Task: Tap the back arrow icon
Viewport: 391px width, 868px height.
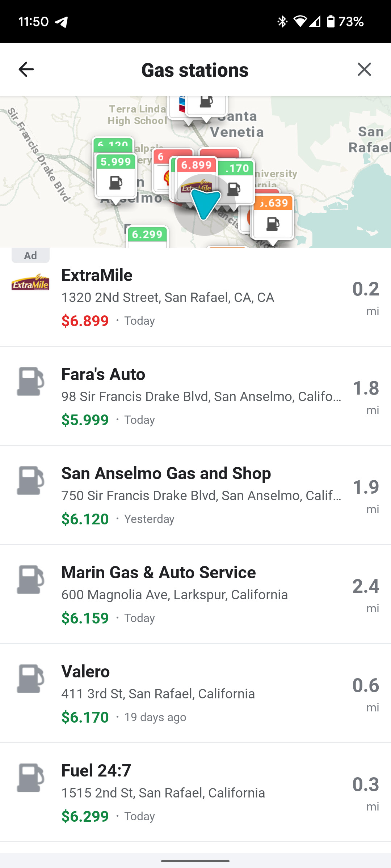Action: (x=26, y=69)
